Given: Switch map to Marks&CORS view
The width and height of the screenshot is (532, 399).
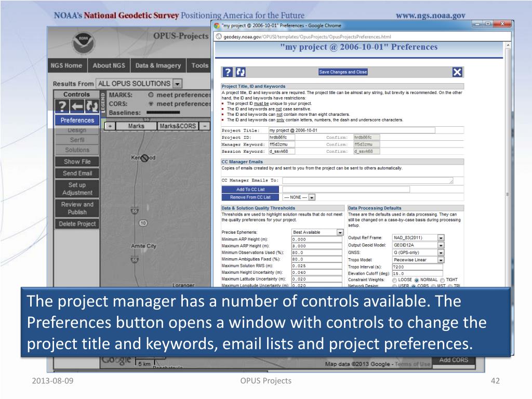Looking at the screenshot, I should point(178,126).
